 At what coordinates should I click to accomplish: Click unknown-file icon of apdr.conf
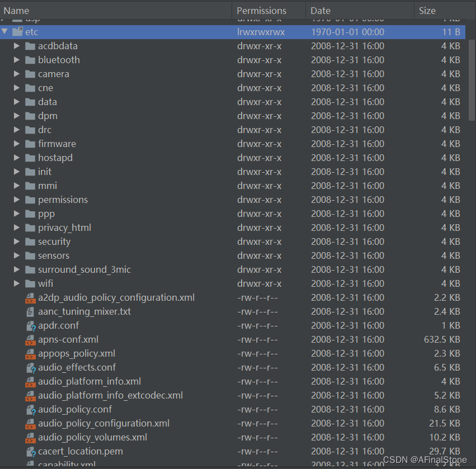31,326
